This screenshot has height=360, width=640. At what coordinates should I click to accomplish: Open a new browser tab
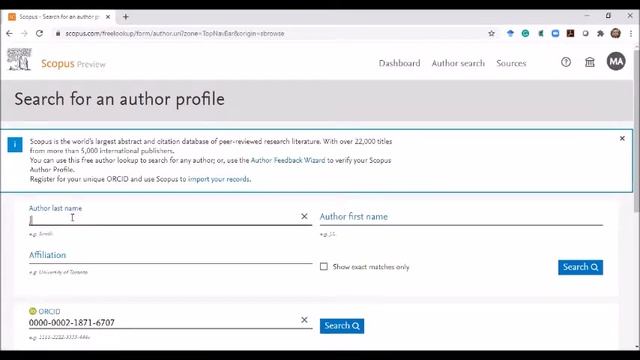[126, 17]
